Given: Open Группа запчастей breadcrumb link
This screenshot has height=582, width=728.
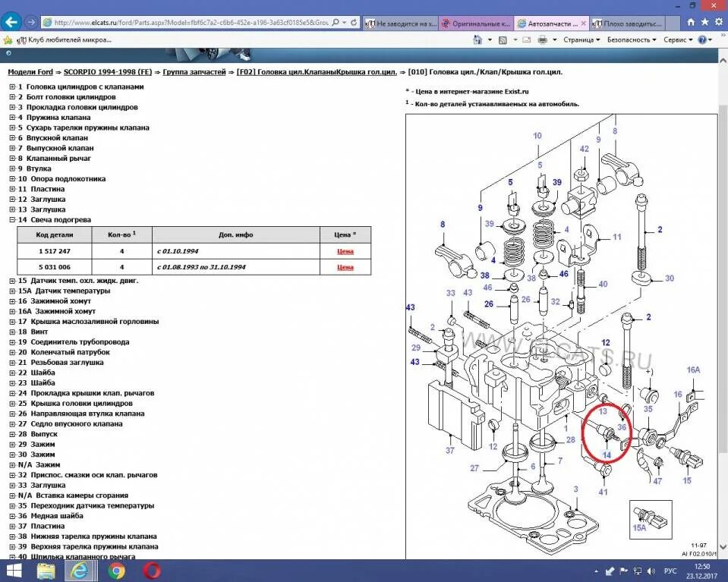Looking at the screenshot, I should pyautogui.click(x=194, y=72).
